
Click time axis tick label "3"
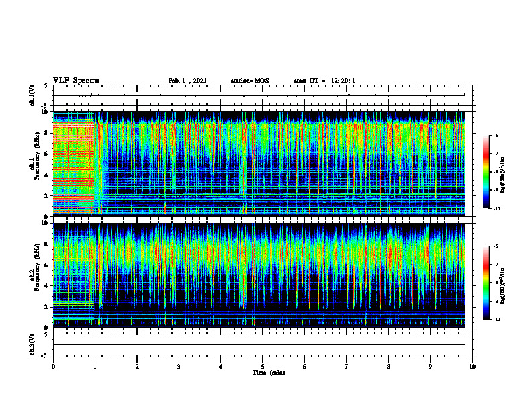click(x=179, y=366)
